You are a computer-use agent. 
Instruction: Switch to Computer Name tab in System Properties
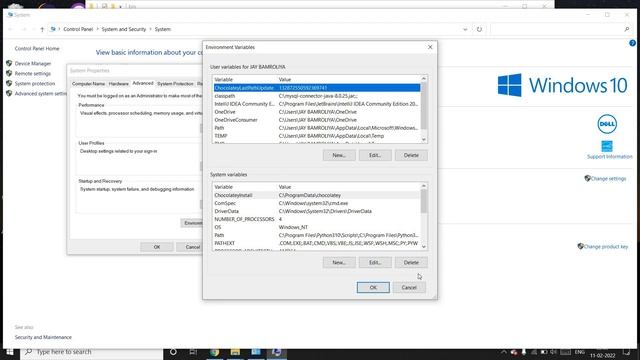tap(89, 84)
